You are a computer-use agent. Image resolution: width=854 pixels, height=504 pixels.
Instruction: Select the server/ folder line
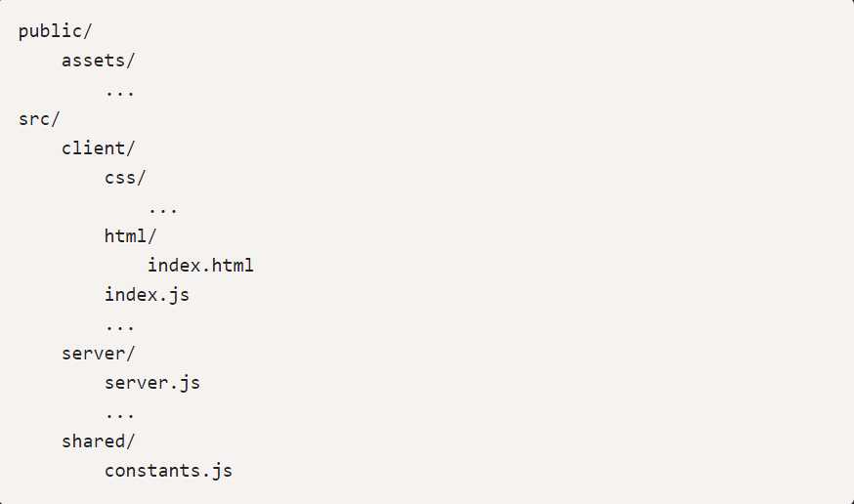(x=99, y=353)
